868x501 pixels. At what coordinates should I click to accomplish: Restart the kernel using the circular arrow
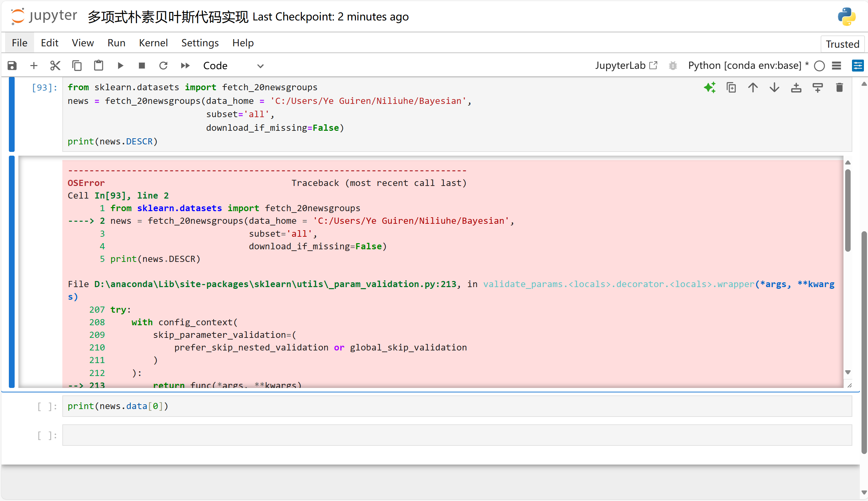[x=163, y=65]
